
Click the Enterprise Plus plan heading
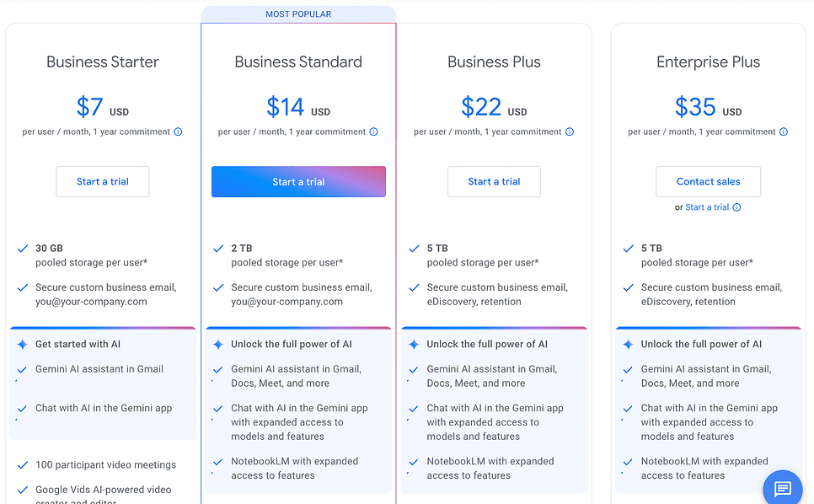point(708,62)
